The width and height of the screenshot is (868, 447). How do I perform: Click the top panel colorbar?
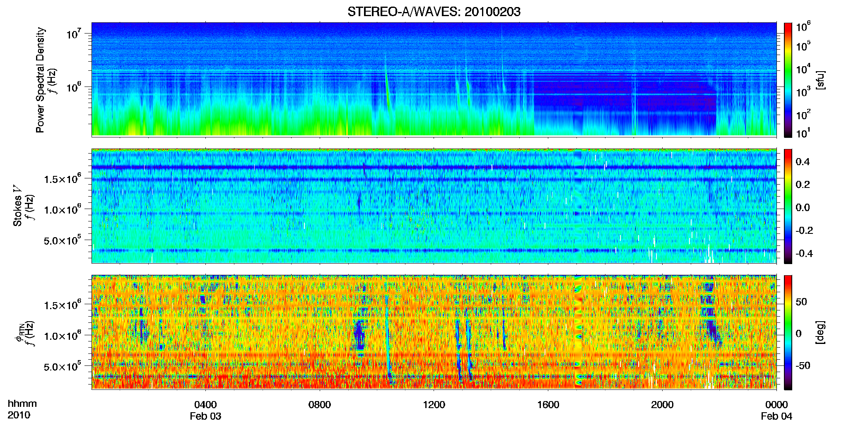tap(788, 80)
